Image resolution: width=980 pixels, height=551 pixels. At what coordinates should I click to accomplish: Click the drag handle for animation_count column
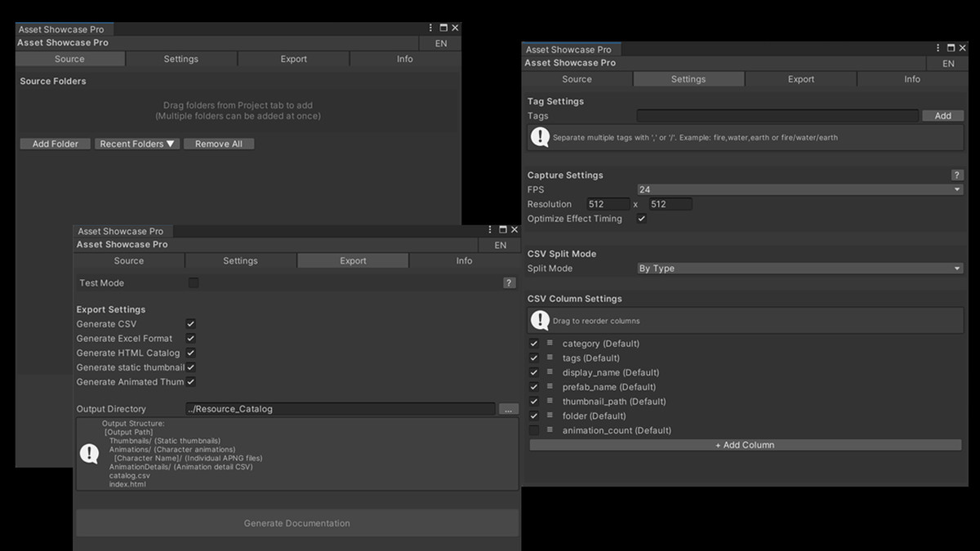pyautogui.click(x=550, y=430)
